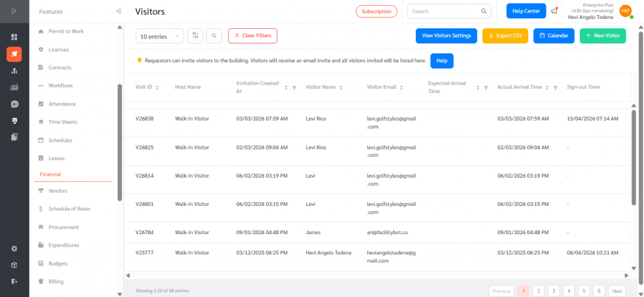The height and width of the screenshot is (297, 644).
Task: Click the announcements megaphone icon
Action: click(x=554, y=11)
